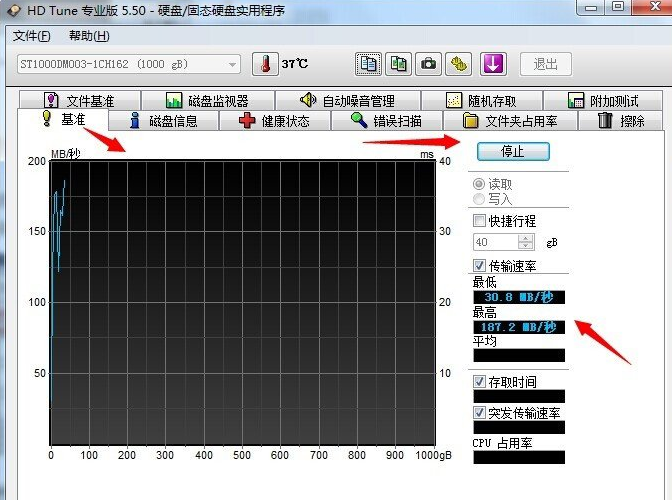Switch to the 错误扫描 tab
Screen dimensions: 672x500
tap(385, 121)
